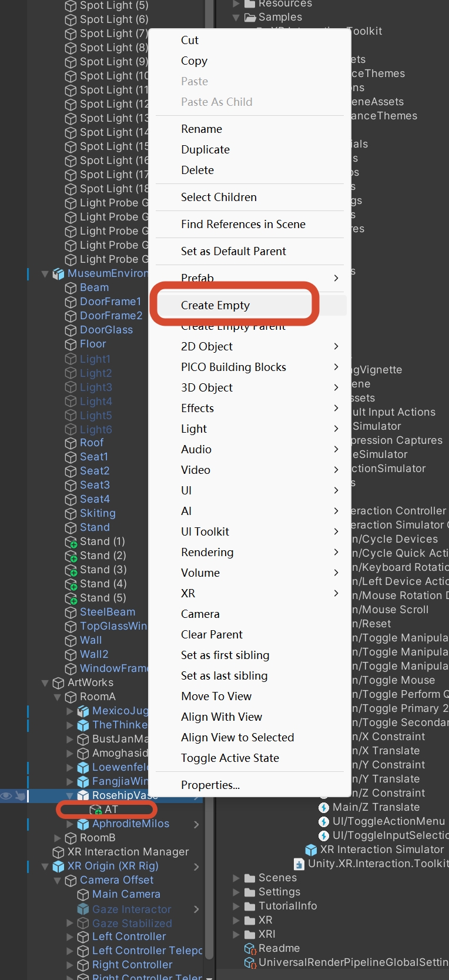
Task: Click Delete in the context menu
Action: tap(249, 170)
